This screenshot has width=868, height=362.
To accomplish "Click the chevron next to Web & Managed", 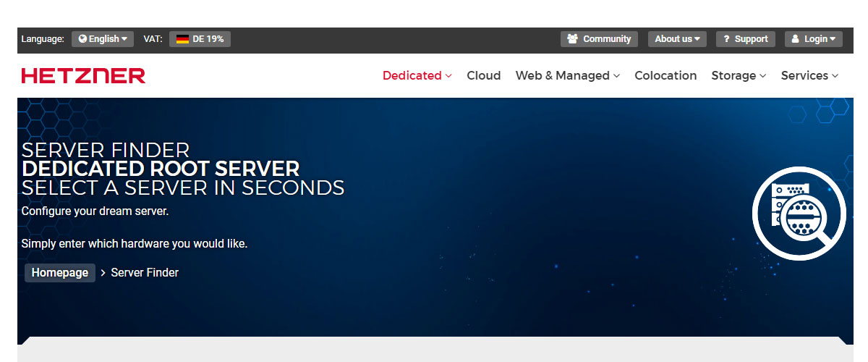I will click(616, 76).
